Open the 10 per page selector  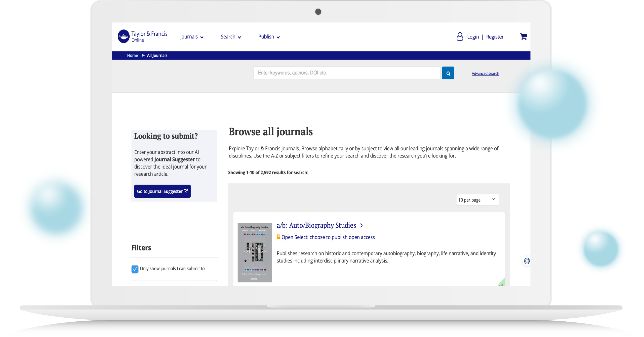click(477, 200)
